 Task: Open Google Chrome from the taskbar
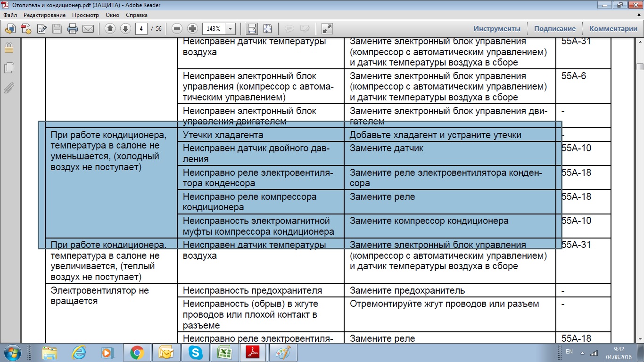click(137, 353)
